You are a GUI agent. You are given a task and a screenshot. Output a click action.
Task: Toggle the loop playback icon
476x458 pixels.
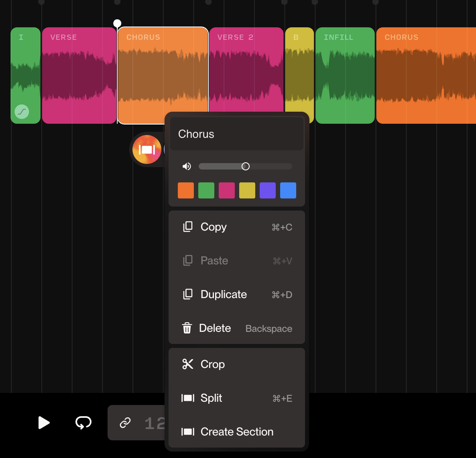pos(83,422)
